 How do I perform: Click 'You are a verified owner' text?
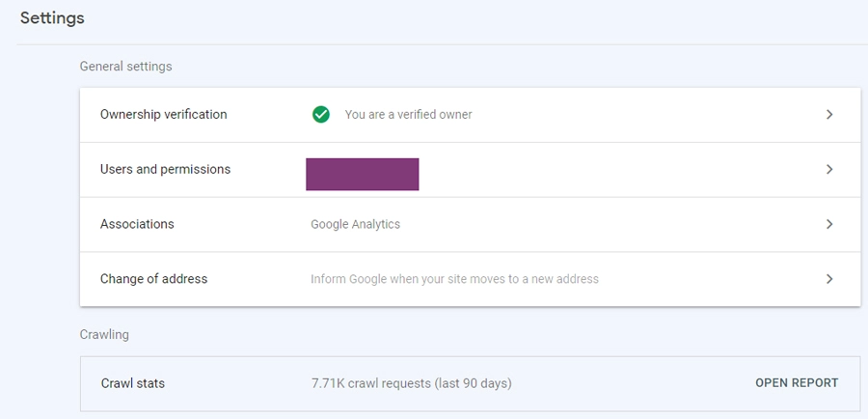coord(409,115)
